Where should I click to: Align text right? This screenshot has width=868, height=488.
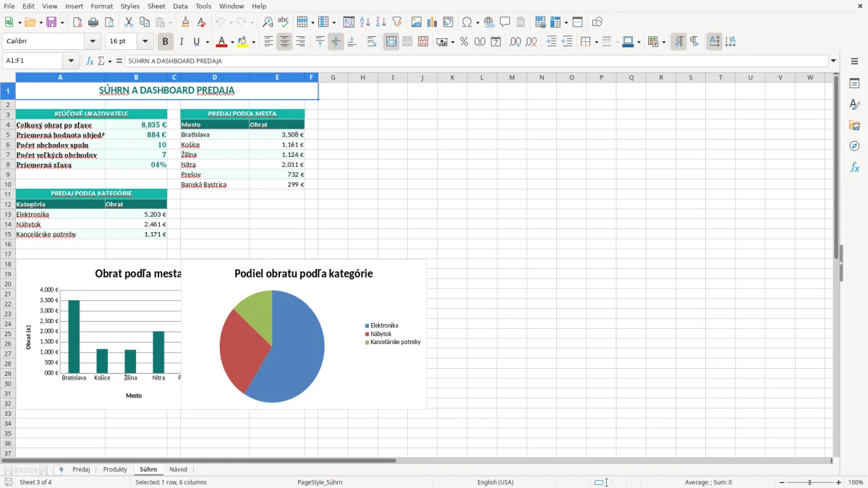tap(301, 42)
